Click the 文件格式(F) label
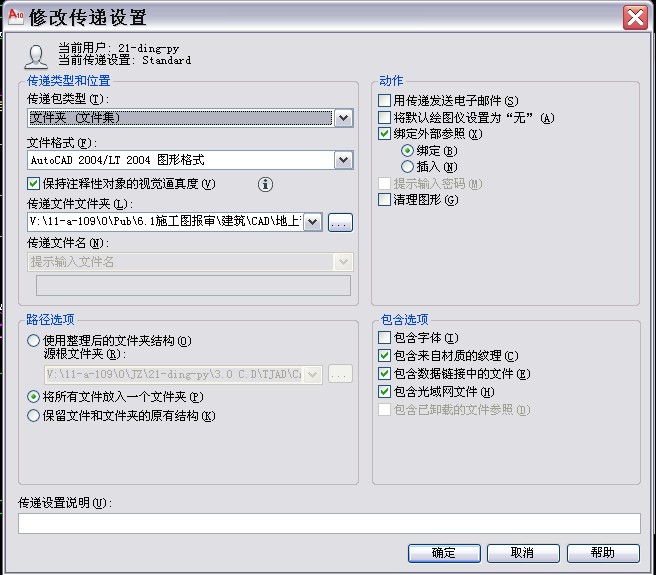Image resolution: width=656 pixels, height=575 pixels. point(62,143)
